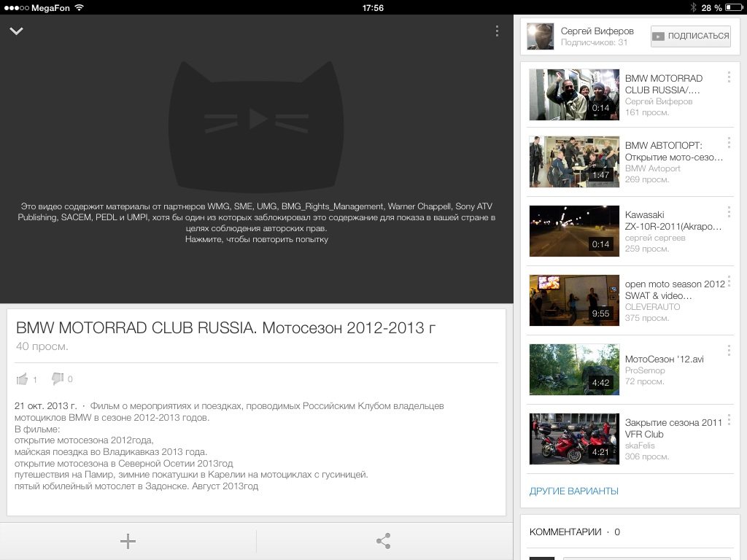Like the video with thumbs up
Image resolution: width=747 pixels, height=560 pixels.
pos(23,379)
